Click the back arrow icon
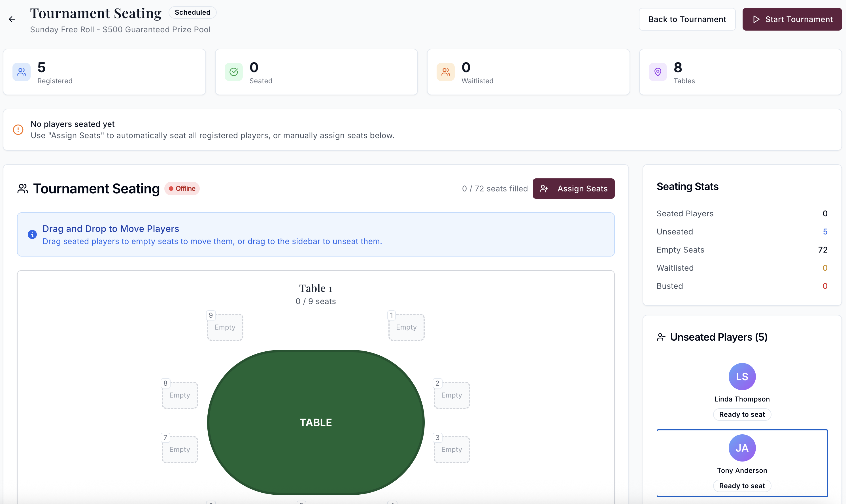The width and height of the screenshot is (846, 504). pyautogui.click(x=12, y=19)
